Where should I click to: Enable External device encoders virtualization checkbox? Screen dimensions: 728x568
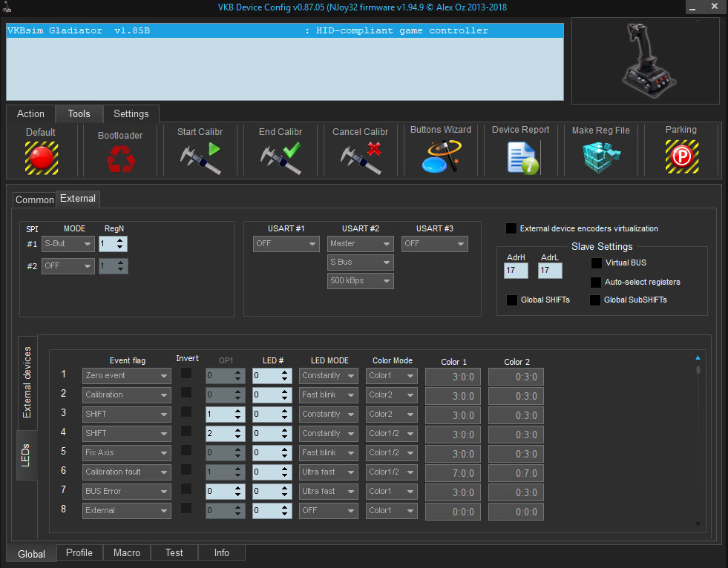[511, 228]
